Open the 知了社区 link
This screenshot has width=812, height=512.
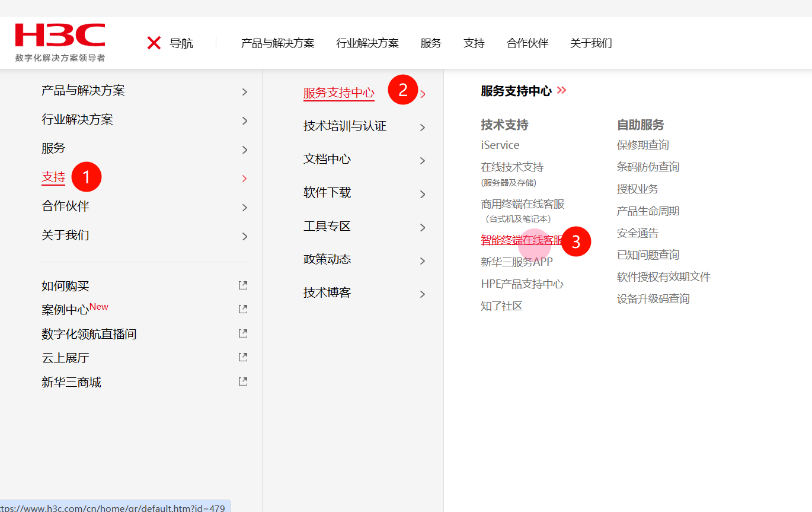click(x=501, y=306)
